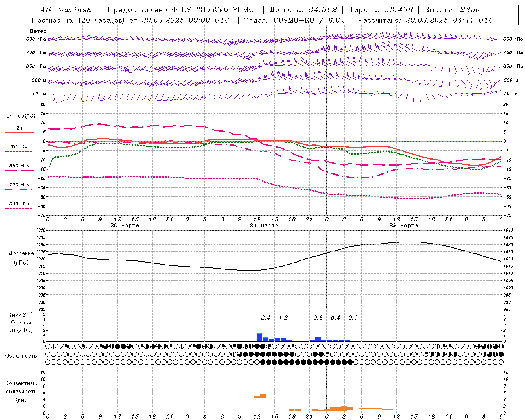Click "Прогноз на 120 часа(ов)" forecast text

[x=78, y=20]
